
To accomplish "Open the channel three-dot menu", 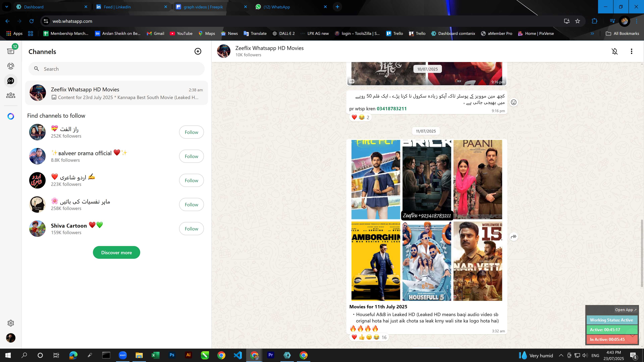I will (631, 51).
